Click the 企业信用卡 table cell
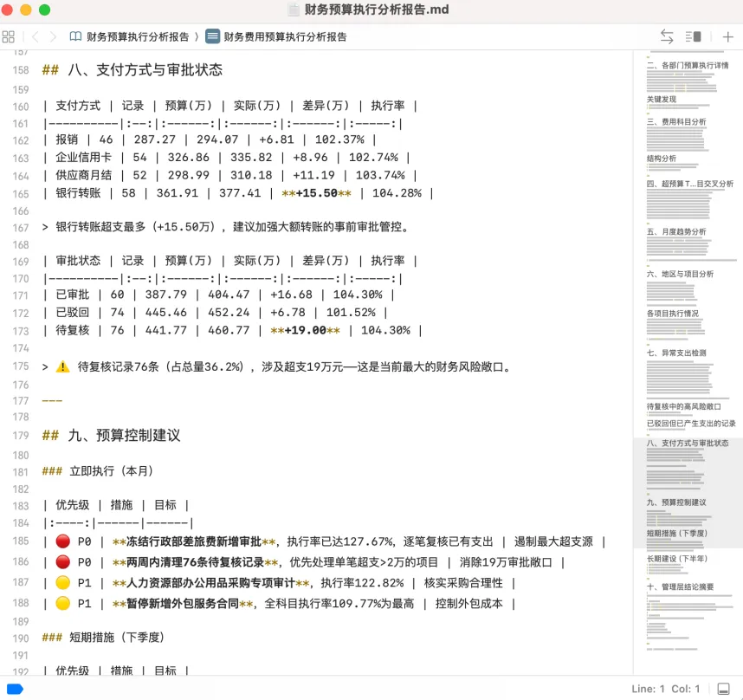 (83, 158)
